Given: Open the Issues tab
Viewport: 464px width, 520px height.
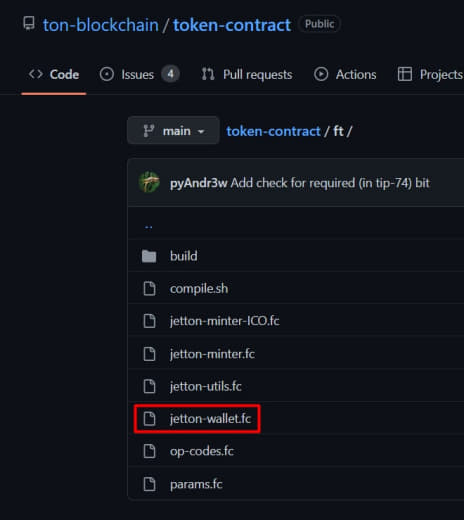Looking at the screenshot, I should tap(139, 74).
